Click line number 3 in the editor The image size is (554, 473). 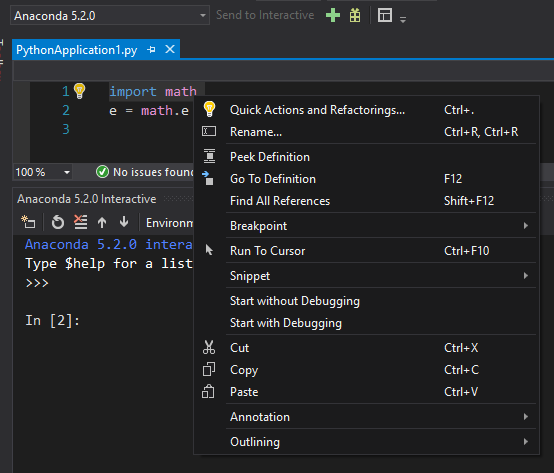pyautogui.click(x=66, y=129)
